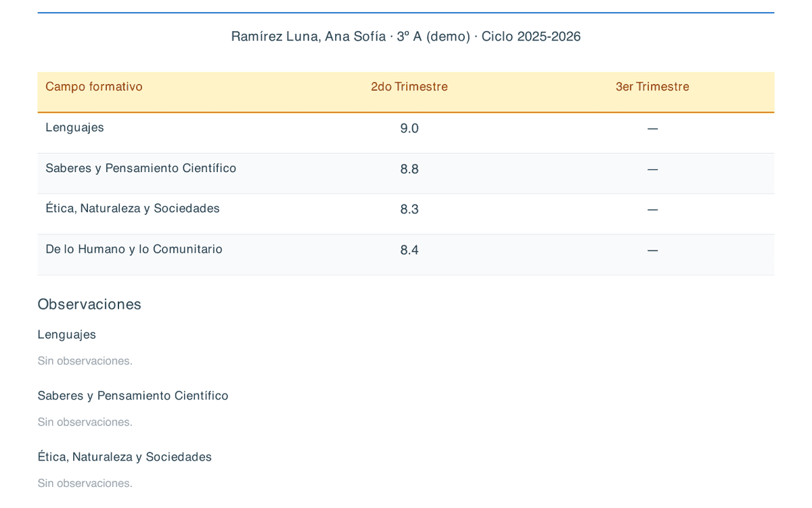Select 'Saberes y Pensamiento Científico' table row label
Image resolution: width=812 pixels, height=508 pixels.
pyautogui.click(x=141, y=168)
